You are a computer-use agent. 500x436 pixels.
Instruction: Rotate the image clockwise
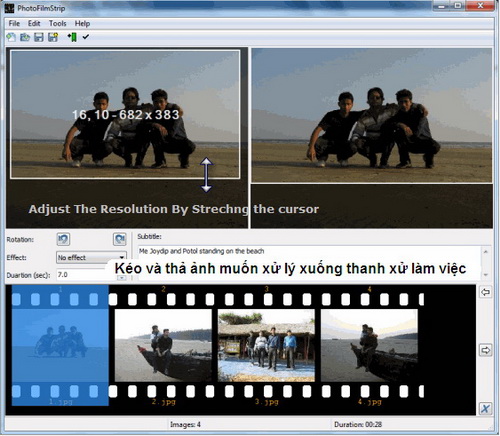coord(120,239)
